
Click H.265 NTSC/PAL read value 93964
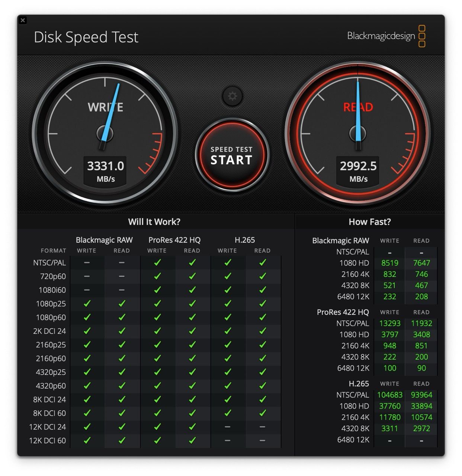click(x=421, y=395)
